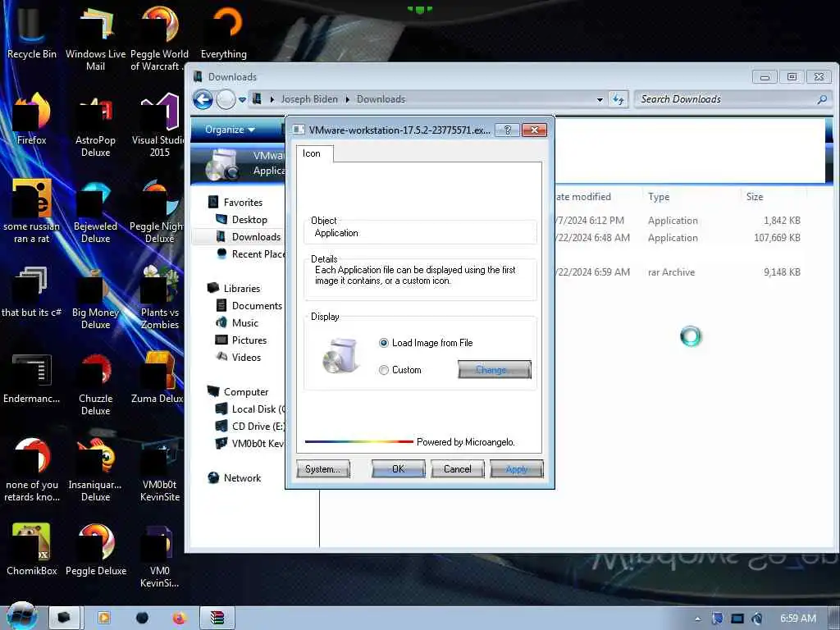Expand Joseph Biden breadcrumb arrow
Viewport: 840px width, 630px height.
coord(347,99)
